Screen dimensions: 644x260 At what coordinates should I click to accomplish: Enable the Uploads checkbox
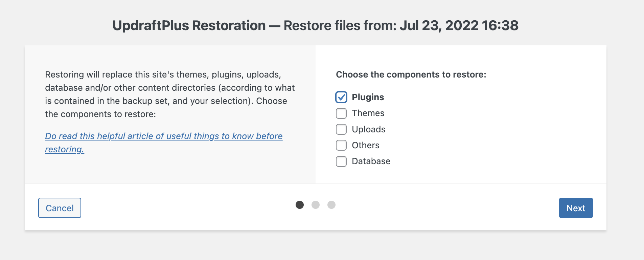341,129
